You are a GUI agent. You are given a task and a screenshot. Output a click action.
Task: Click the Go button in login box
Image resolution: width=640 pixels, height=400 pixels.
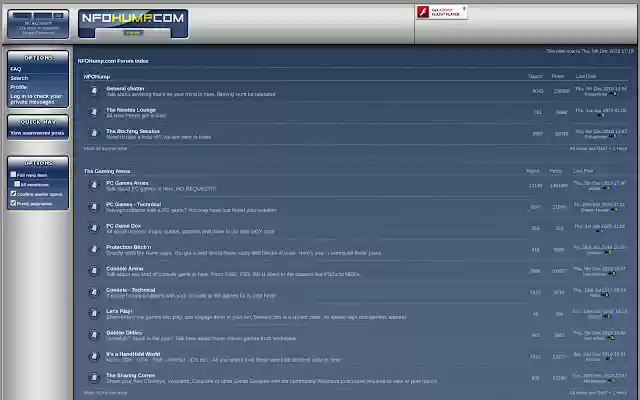tap(58, 16)
